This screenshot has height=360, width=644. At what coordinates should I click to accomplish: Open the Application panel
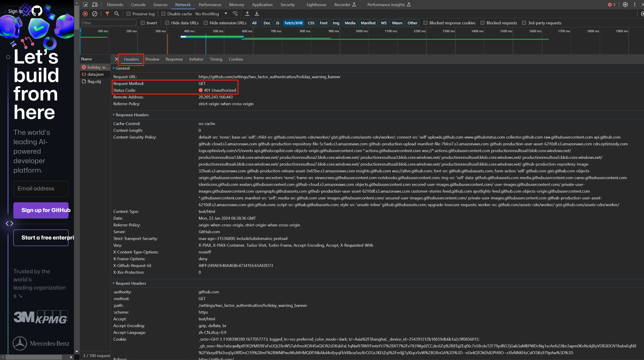coord(262,5)
